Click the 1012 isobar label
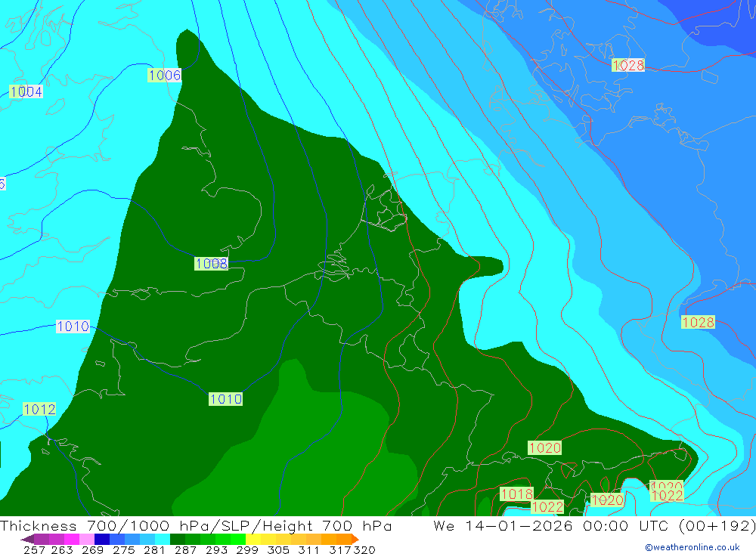The width and height of the screenshot is (756, 554). tap(39, 410)
